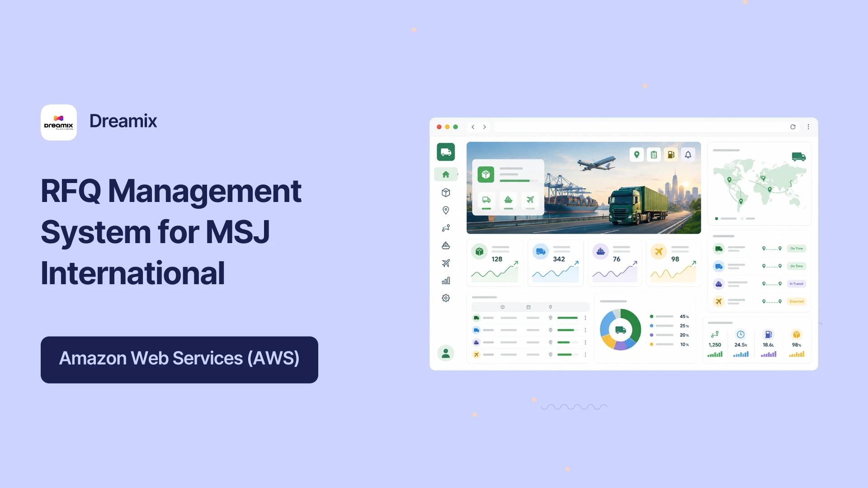The width and height of the screenshot is (868, 488).
Task: Open the 342 trucks stat card
Action: pyautogui.click(x=556, y=263)
